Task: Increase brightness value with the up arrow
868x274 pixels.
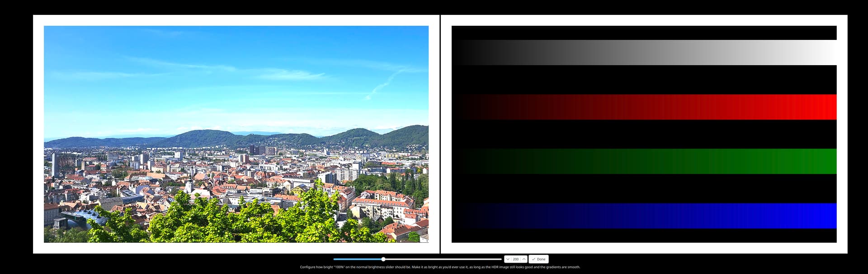Action: [x=524, y=259]
